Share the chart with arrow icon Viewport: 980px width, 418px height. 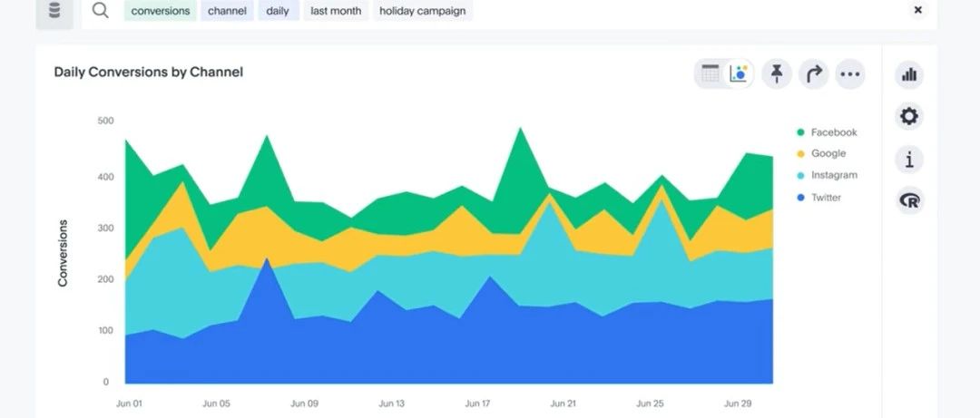(814, 74)
